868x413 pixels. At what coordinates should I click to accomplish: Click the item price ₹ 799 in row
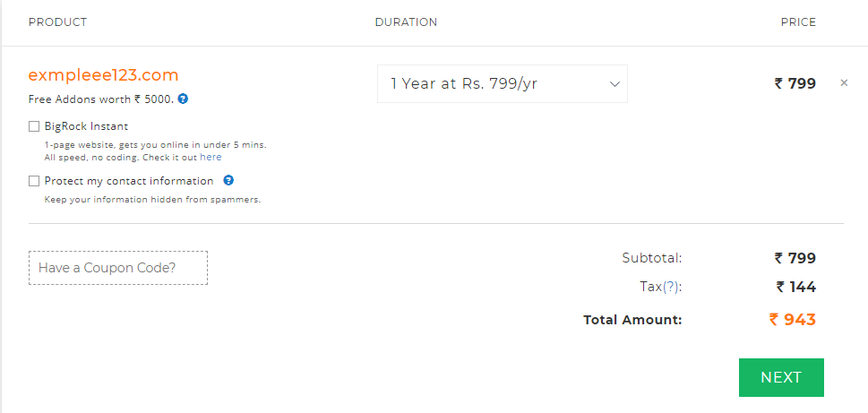click(795, 83)
